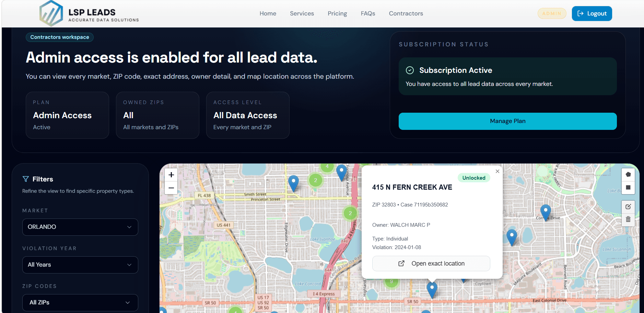Click Open exact location button

pyautogui.click(x=431, y=264)
